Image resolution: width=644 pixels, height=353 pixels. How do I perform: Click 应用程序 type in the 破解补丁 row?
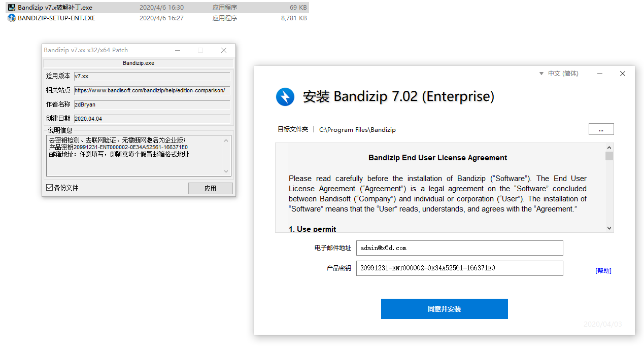pos(225,8)
